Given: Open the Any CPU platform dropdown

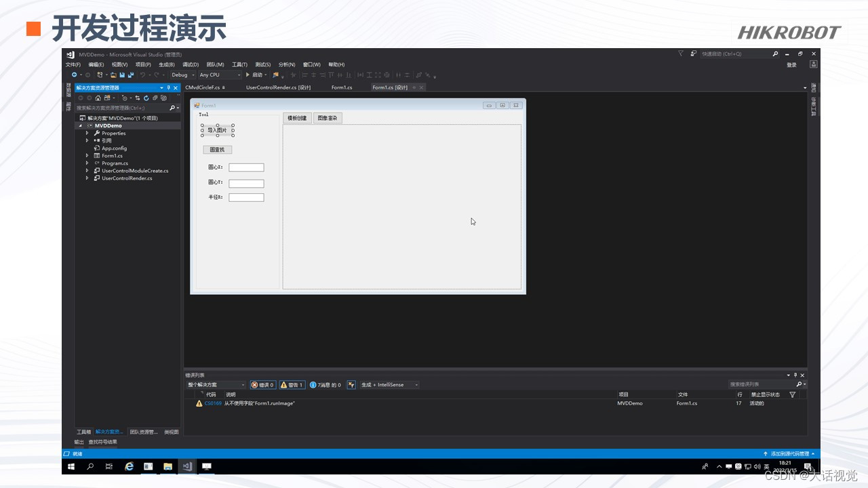Looking at the screenshot, I should tap(220, 75).
